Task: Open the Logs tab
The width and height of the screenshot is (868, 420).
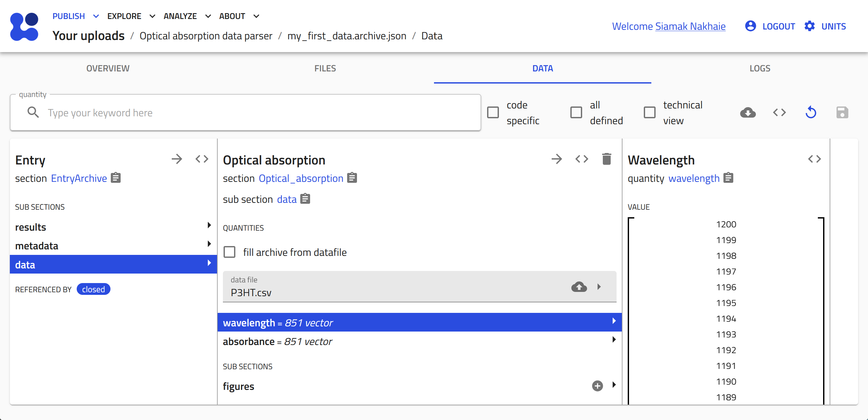Action: pyautogui.click(x=759, y=68)
